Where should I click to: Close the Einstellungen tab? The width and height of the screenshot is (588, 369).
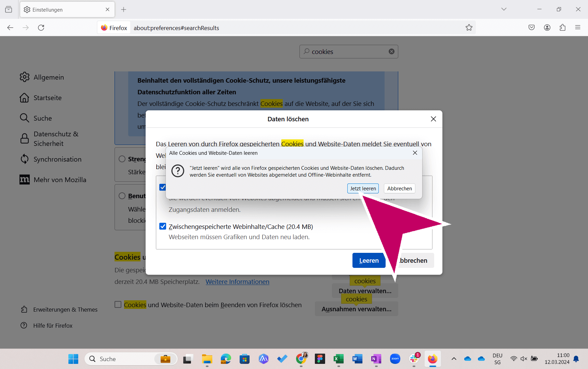[x=107, y=10]
